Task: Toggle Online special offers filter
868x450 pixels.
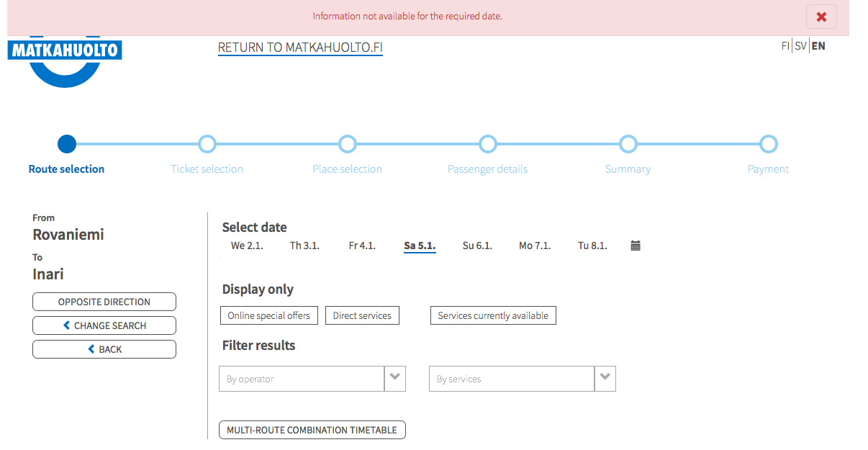Action: [268, 315]
